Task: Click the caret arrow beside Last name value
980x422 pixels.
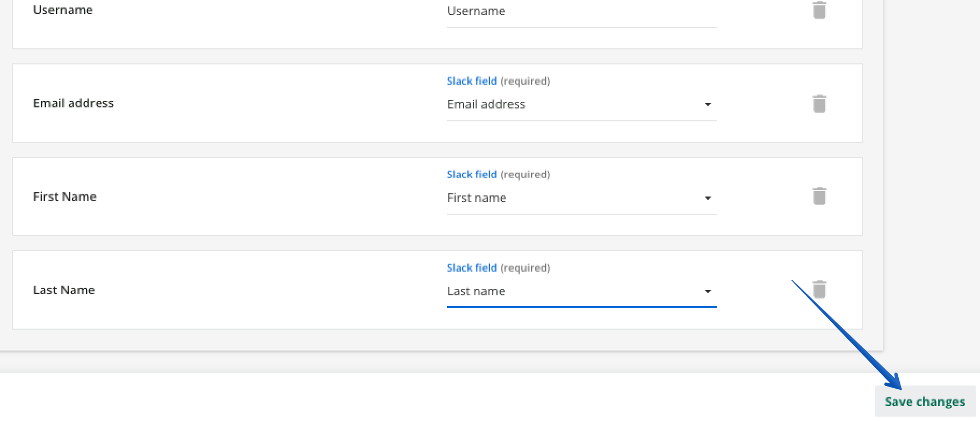Action: (708, 292)
